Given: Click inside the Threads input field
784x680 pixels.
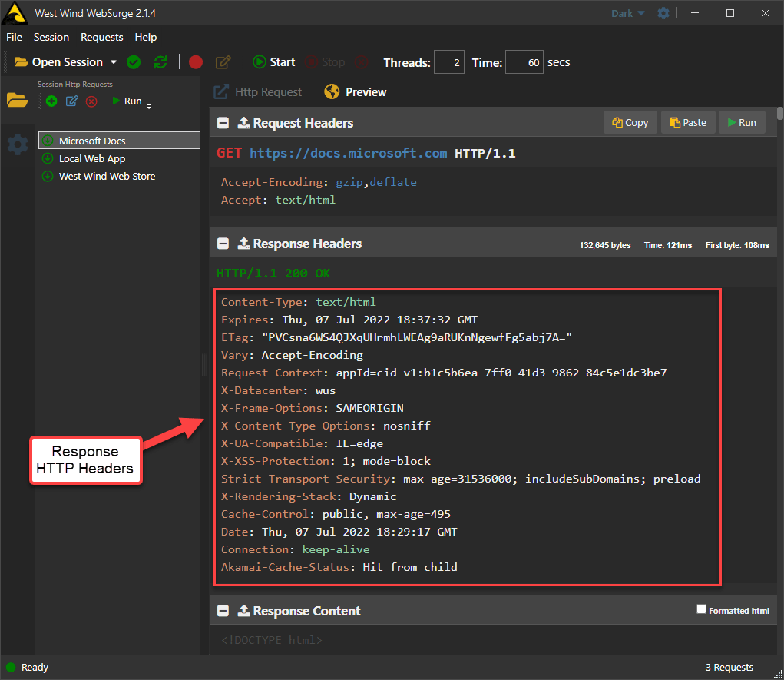Looking at the screenshot, I should point(448,61).
